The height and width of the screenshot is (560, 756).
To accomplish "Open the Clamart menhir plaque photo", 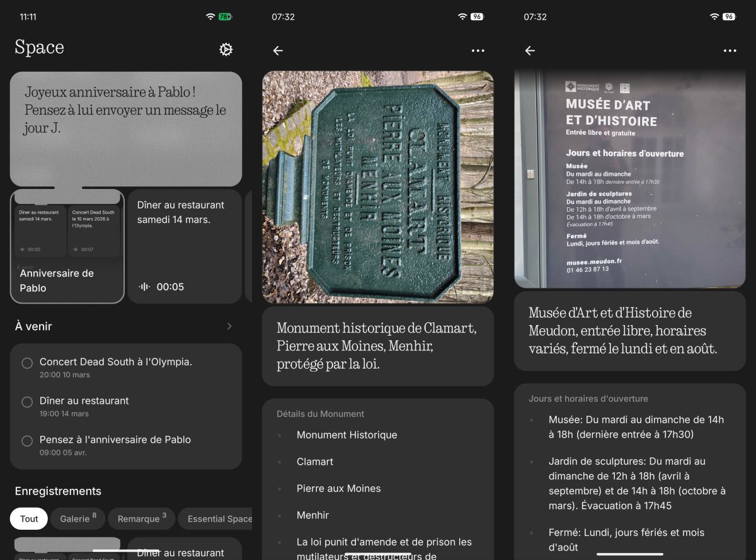I will pyautogui.click(x=377, y=187).
